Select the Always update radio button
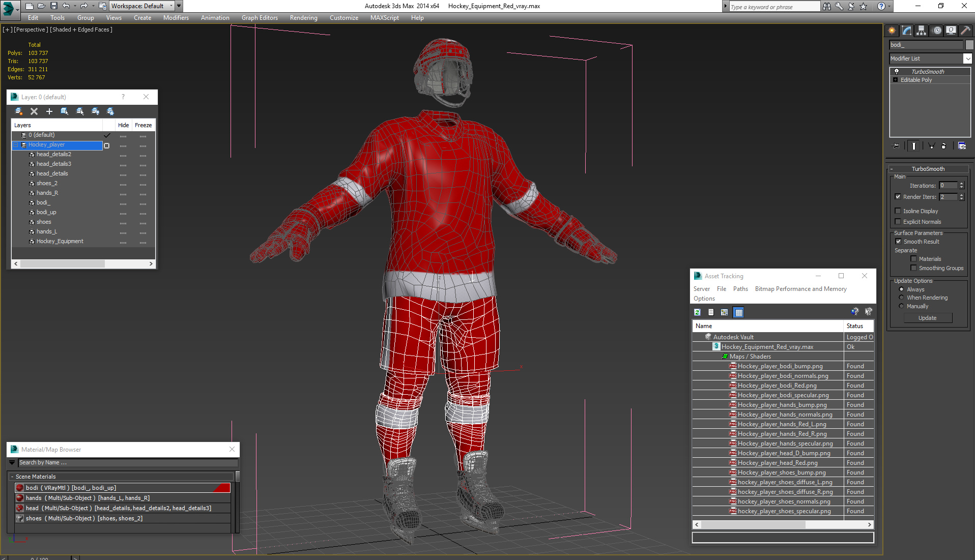 (x=901, y=289)
